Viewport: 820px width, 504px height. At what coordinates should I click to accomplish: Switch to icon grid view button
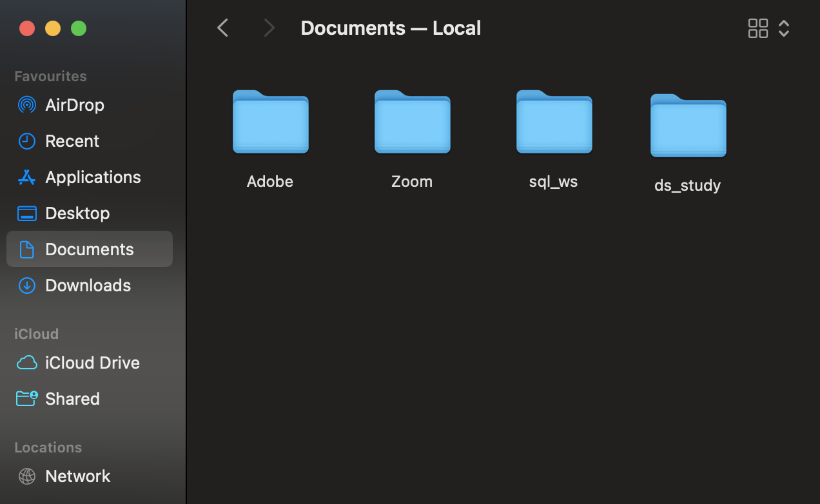pos(758,28)
